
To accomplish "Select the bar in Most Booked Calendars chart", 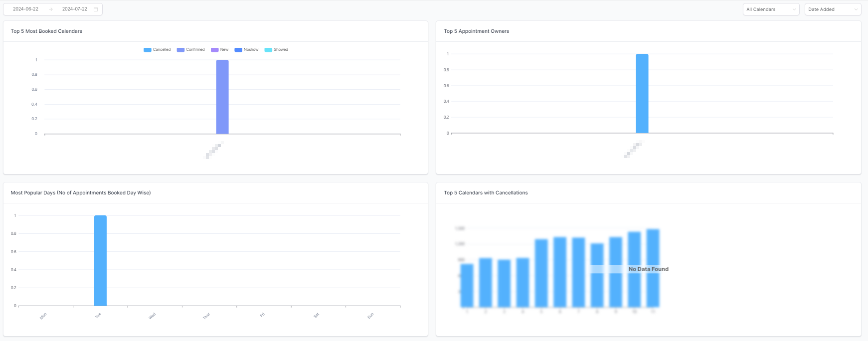I will [222, 97].
